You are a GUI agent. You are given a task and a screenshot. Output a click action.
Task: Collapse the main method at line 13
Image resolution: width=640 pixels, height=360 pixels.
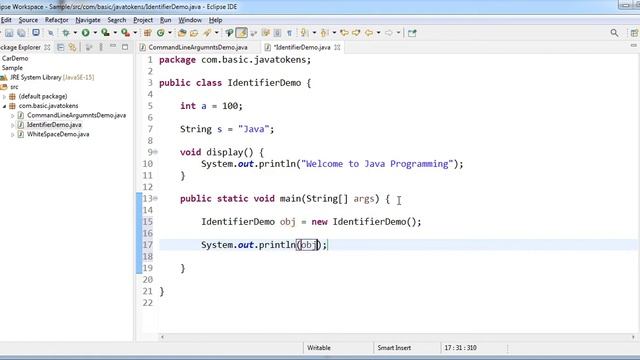pyautogui.click(x=156, y=199)
